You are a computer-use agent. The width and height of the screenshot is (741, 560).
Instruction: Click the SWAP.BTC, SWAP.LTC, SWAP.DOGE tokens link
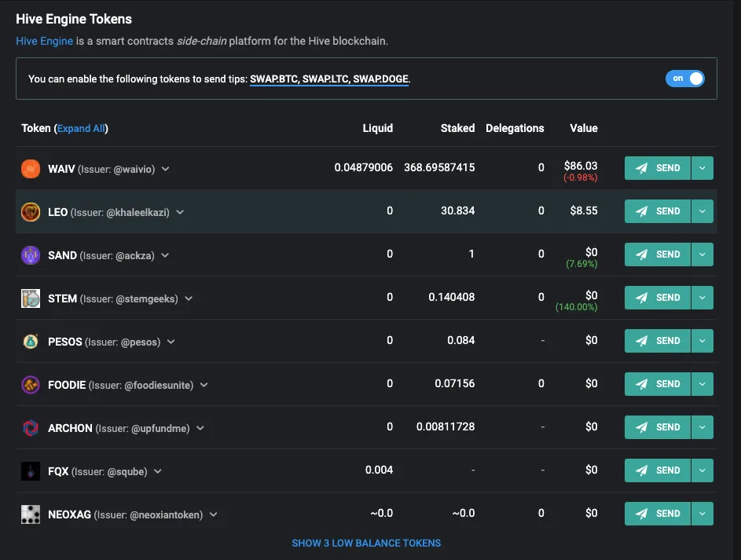point(329,79)
